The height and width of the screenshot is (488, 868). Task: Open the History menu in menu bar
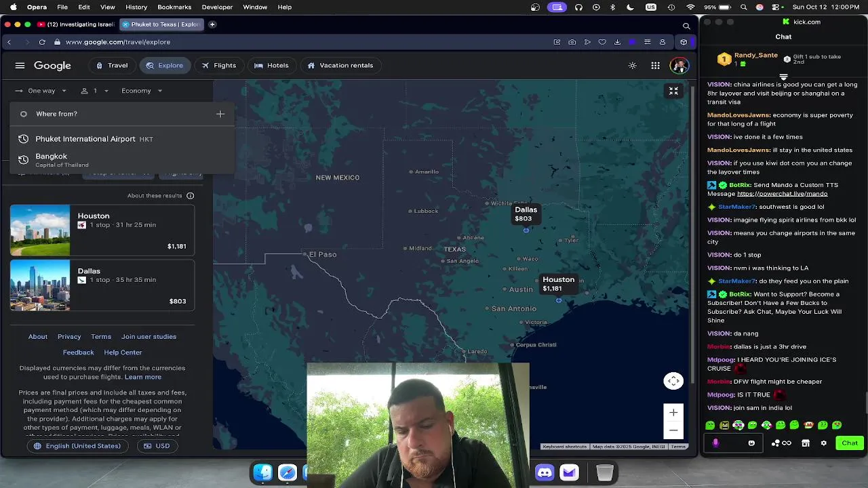click(136, 7)
